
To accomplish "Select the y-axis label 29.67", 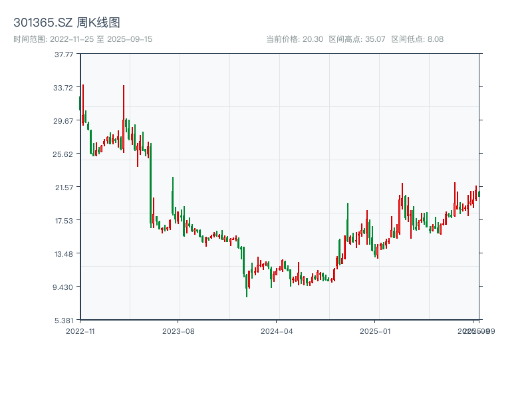I will tap(63, 121).
